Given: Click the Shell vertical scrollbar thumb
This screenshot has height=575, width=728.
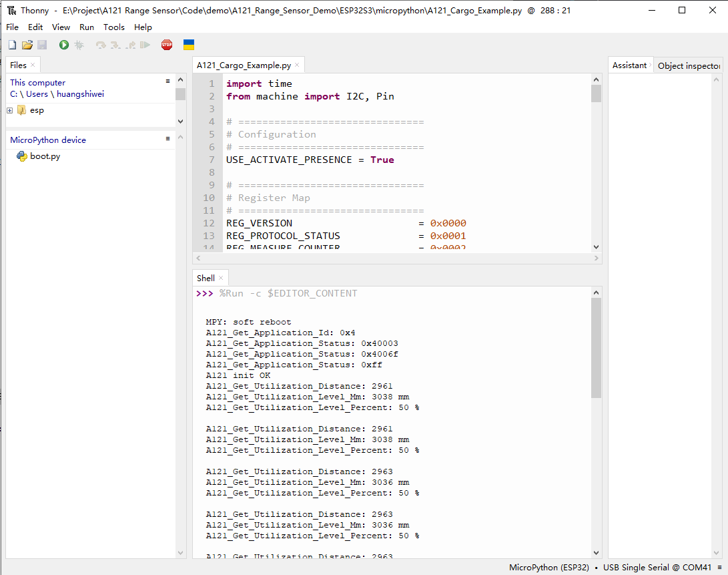Looking at the screenshot, I should pos(596,347).
